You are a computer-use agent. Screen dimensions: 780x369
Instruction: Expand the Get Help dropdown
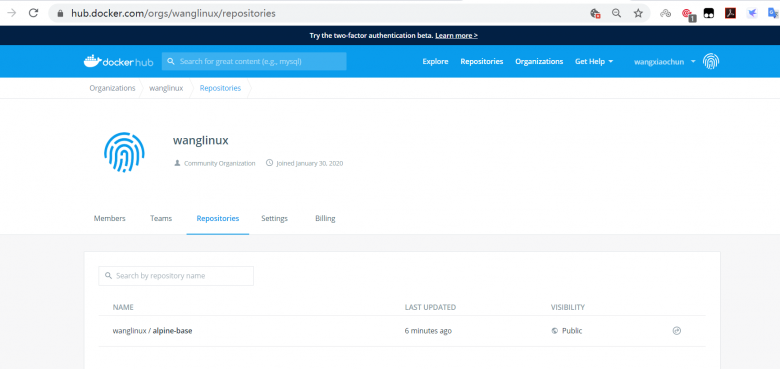click(x=594, y=62)
